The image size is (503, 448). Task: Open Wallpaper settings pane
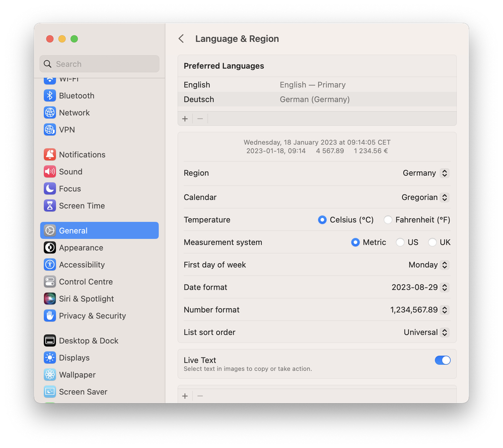[x=100, y=375]
